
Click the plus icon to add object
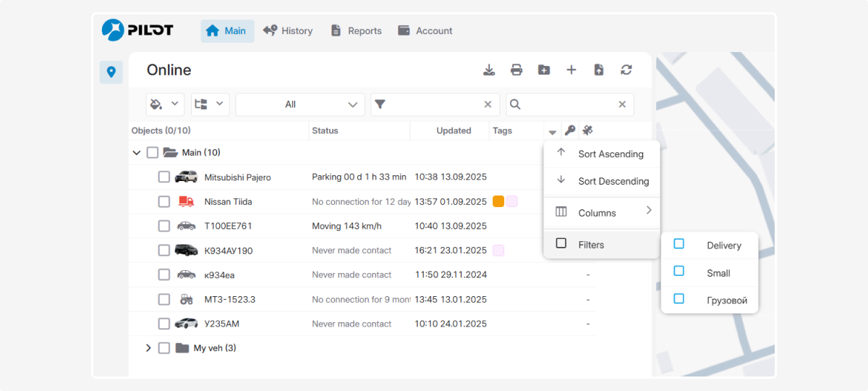coord(571,70)
